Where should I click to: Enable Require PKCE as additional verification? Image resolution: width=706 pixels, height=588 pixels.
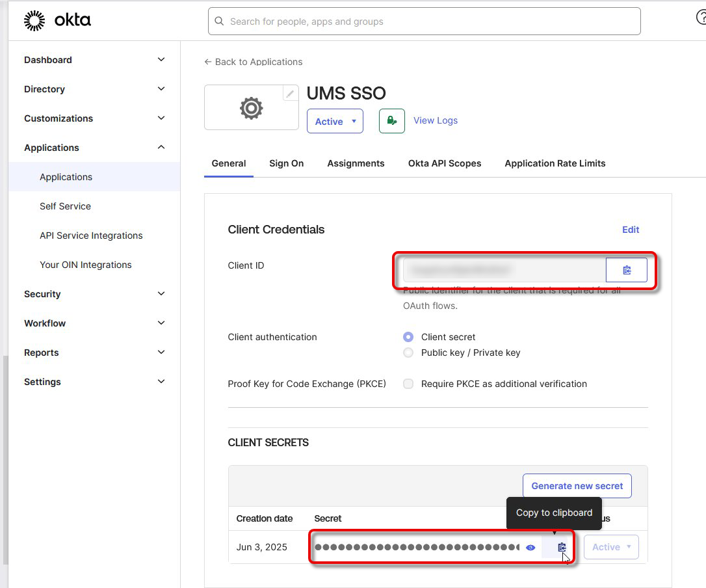pos(408,384)
